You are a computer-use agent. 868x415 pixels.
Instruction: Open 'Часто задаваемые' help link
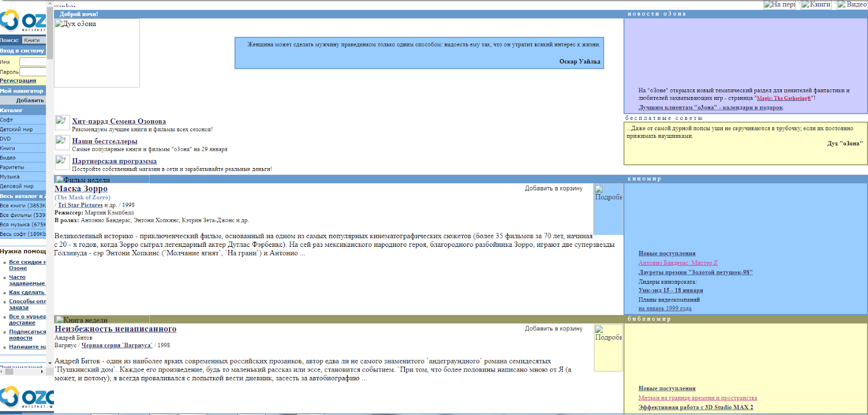(x=27, y=280)
